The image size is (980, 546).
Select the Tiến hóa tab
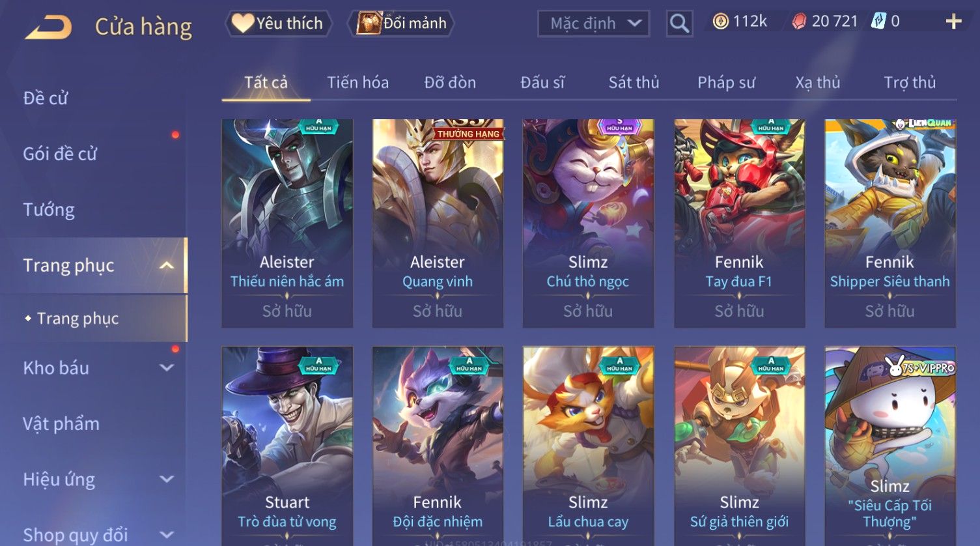coord(357,82)
